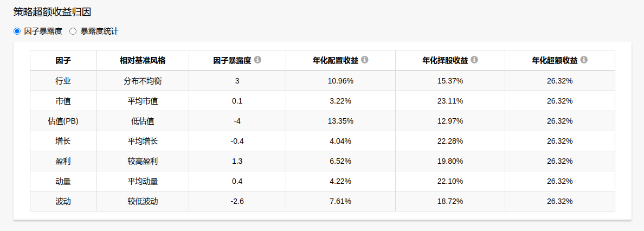Click the 行业 factor row
Screen dimensions: 644x231
coord(63,81)
